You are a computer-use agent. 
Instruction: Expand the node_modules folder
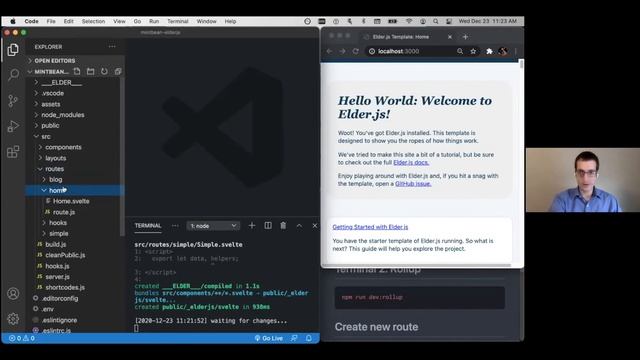coord(62,115)
